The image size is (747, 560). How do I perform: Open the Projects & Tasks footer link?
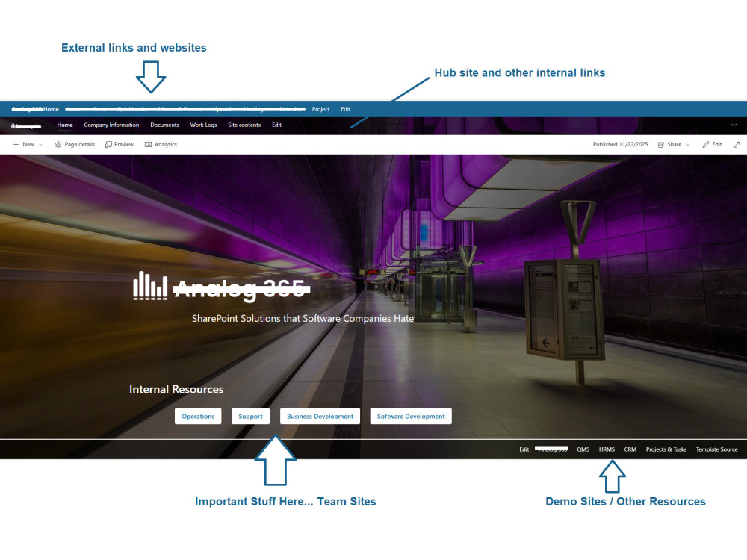pyautogui.click(x=666, y=449)
